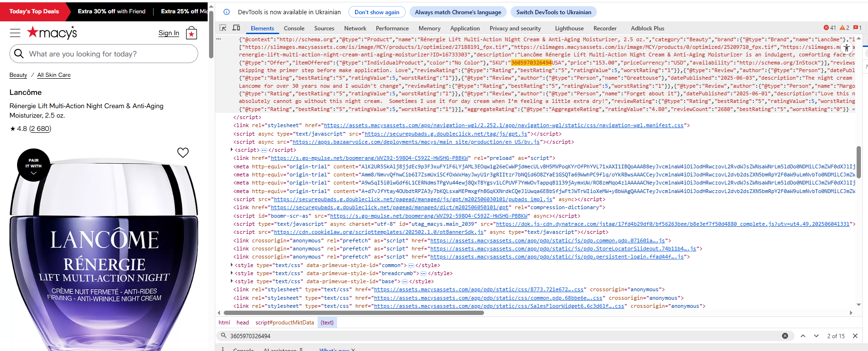Click the Don't show again button
Image resolution: width=868 pixels, height=351 pixels.
pos(377,12)
